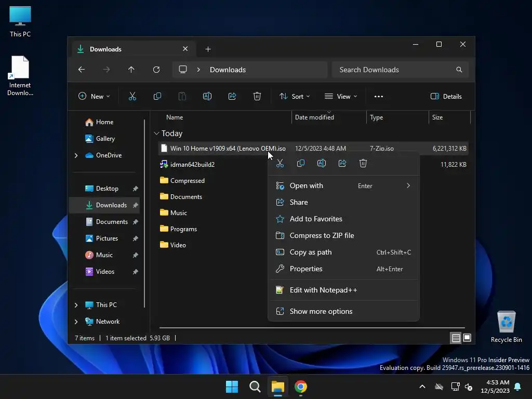Sort by the Type column header
The width and height of the screenshot is (532, 399).
pyautogui.click(x=376, y=117)
